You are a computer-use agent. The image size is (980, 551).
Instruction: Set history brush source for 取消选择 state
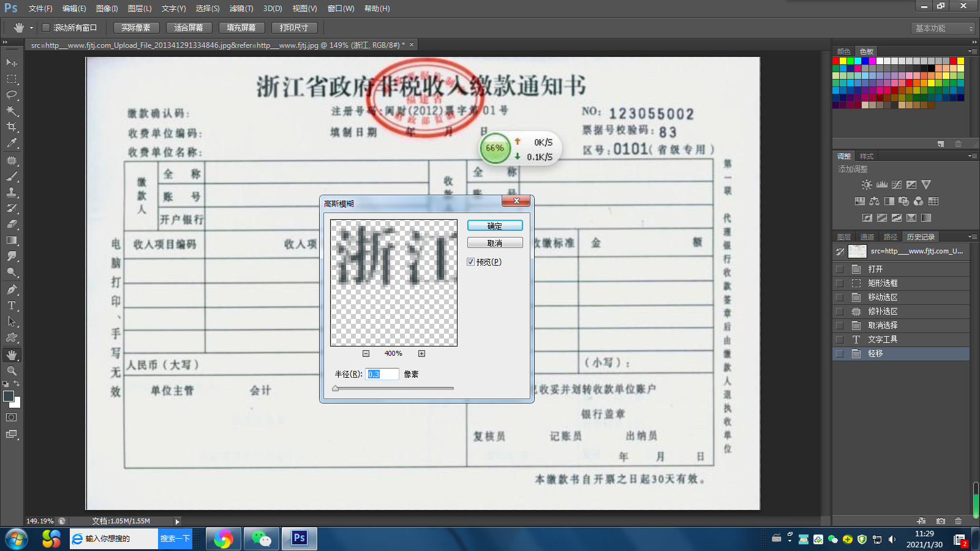point(840,326)
